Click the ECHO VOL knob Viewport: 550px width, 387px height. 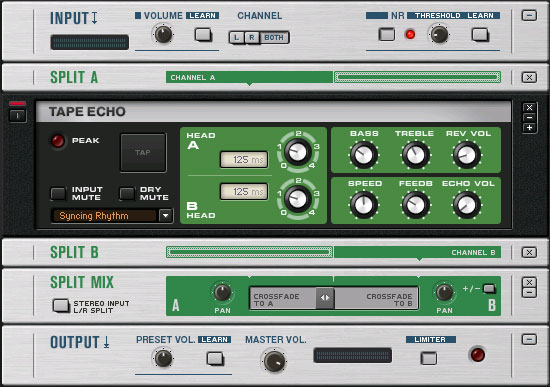[x=467, y=205]
